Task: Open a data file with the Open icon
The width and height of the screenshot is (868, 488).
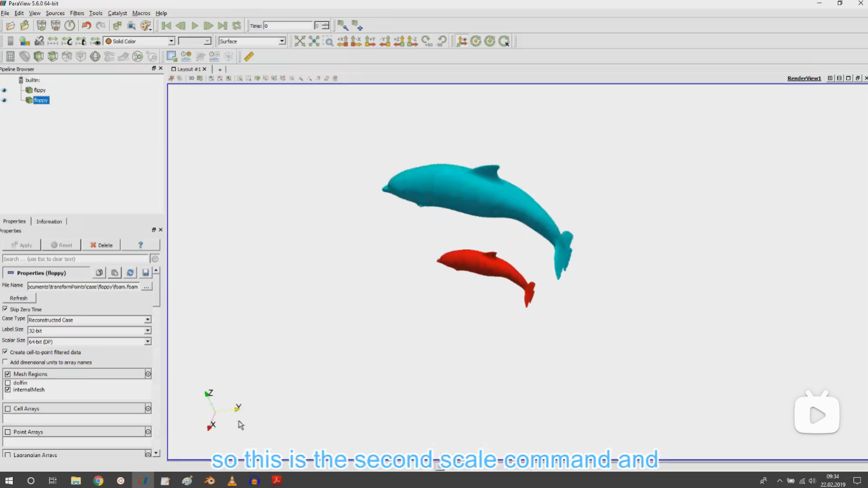Action: [10, 25]
